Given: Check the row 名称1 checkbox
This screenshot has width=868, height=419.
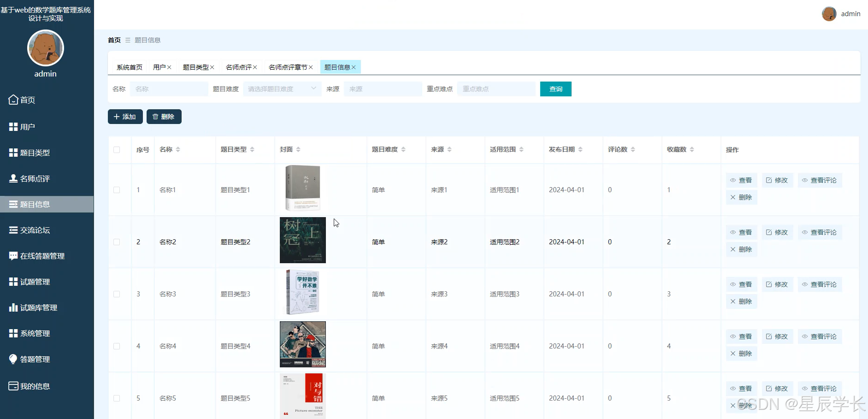Looking at the screenshot, I should pos(117,190).
